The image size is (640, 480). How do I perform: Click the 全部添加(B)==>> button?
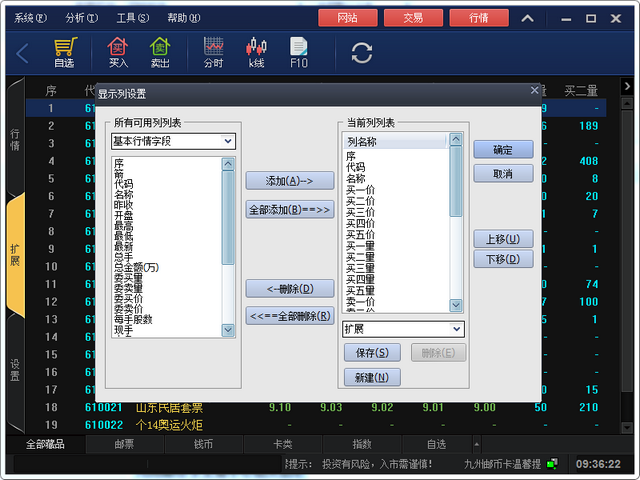pos(289,209)
